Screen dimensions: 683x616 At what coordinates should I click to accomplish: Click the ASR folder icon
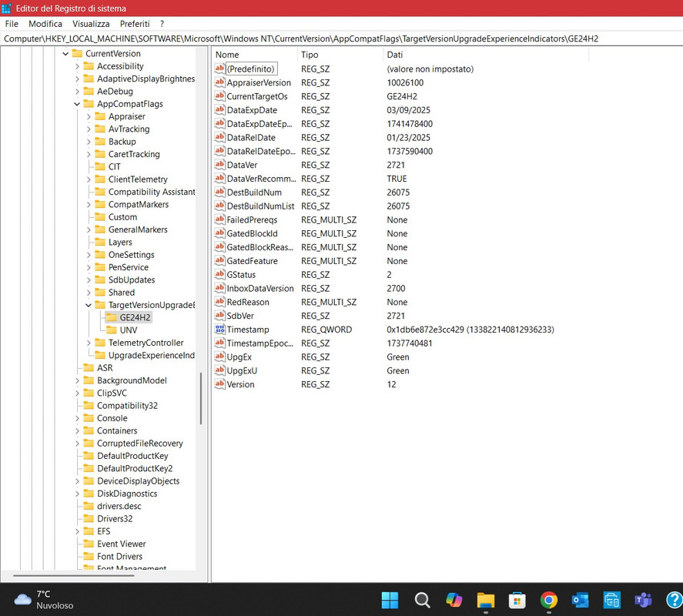point(89,368)
